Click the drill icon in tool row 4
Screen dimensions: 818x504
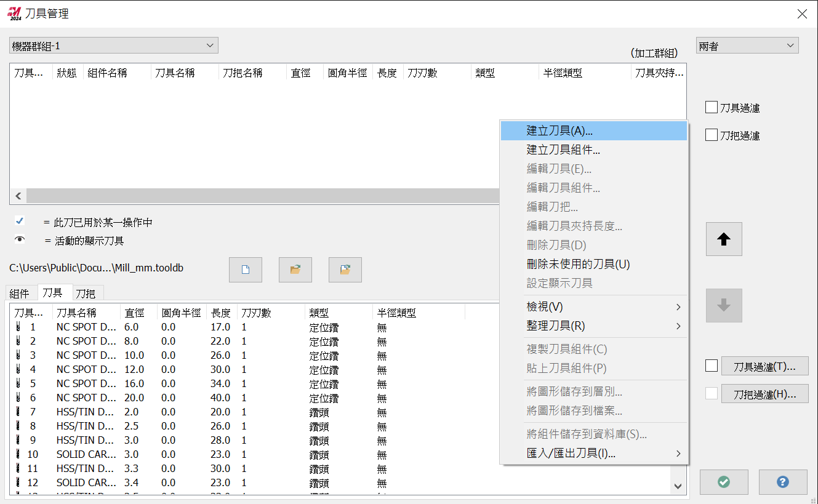coord(18,370)
